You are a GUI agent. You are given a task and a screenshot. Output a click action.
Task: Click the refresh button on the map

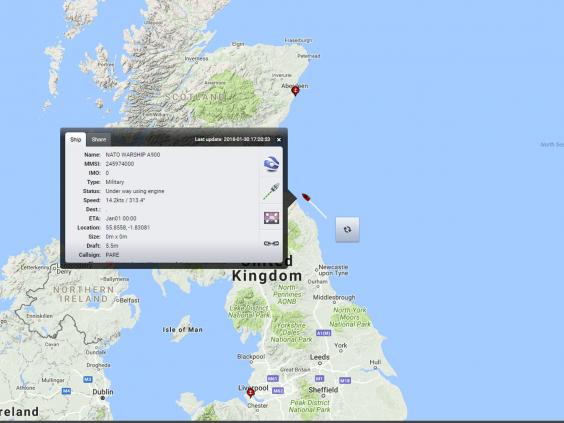347,229
